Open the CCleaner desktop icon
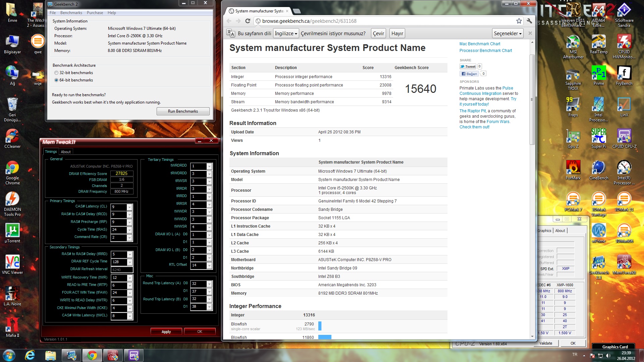This screenshot has width=644, height=362. (12, 138)
